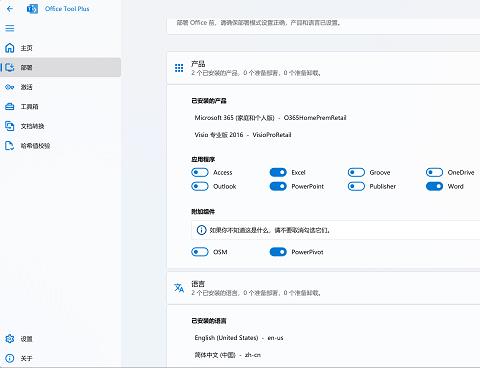Image resolution: width=480 pixels, height=368 pixels.
Task: Open the About info icon
Action: pos(10,358)
